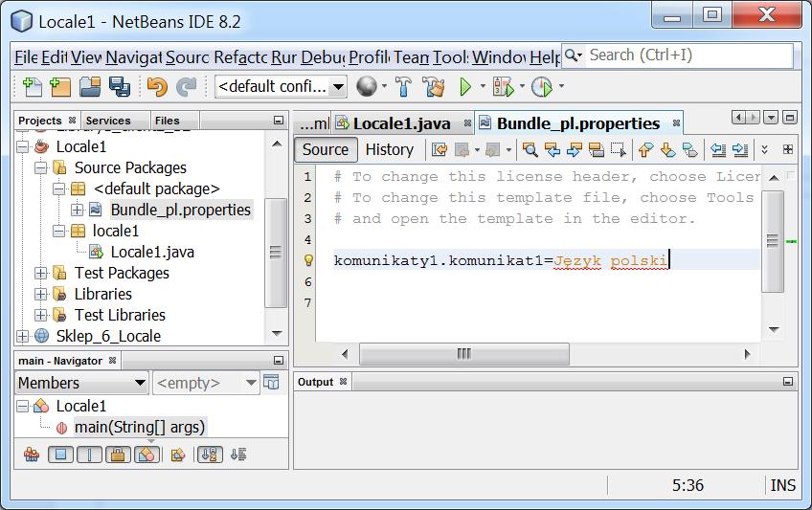Toggle Rectangular Selection icon

(619, 150)
